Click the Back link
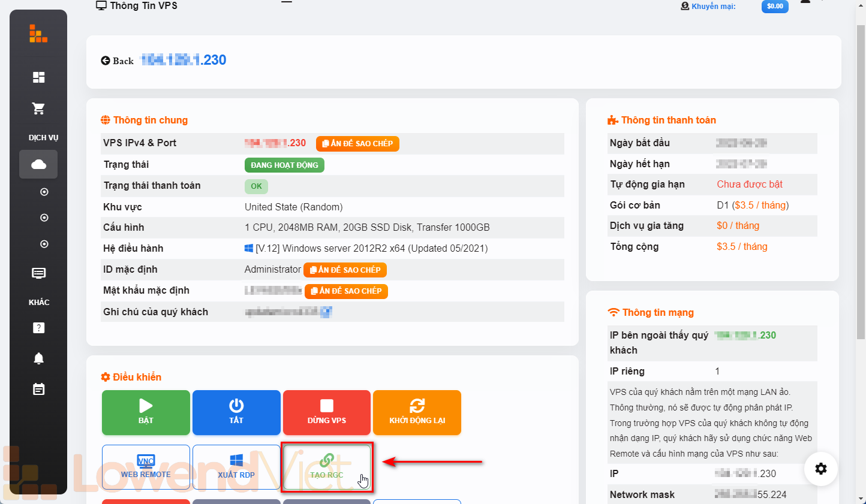 [118, 61]
